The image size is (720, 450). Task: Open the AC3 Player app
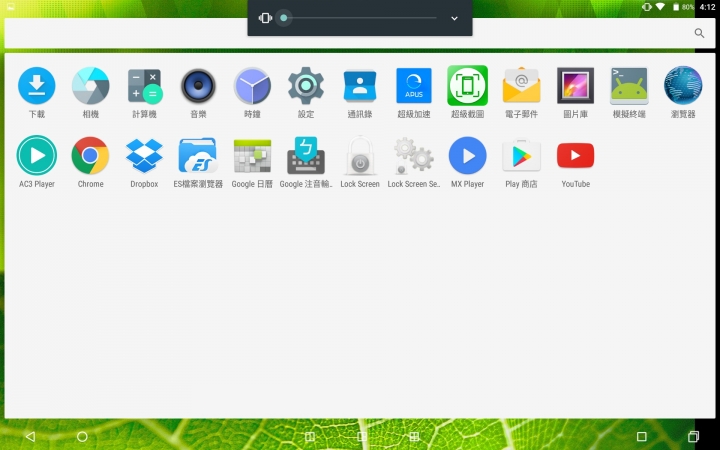pyautogui.click(x=37, y=155)
